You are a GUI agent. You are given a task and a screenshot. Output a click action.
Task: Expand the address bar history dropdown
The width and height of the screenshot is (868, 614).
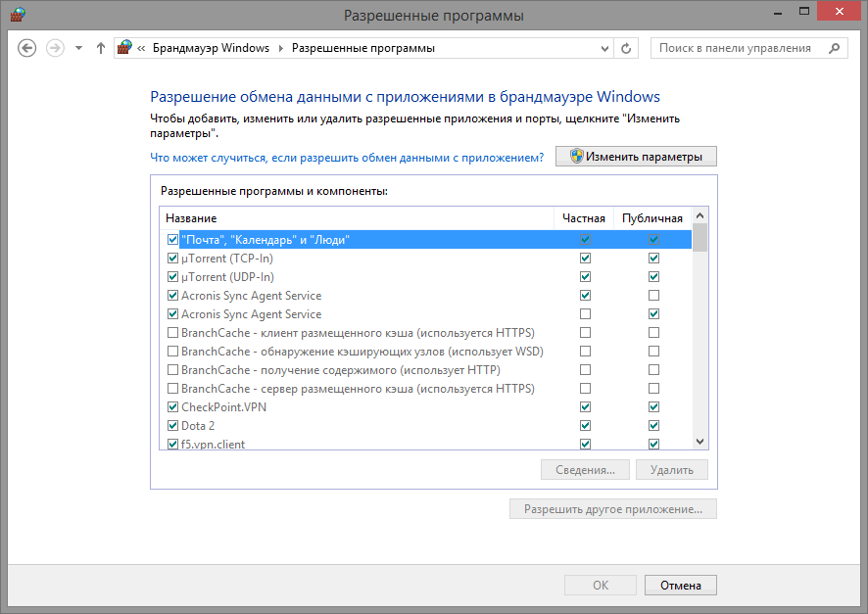tap(603, 48)
